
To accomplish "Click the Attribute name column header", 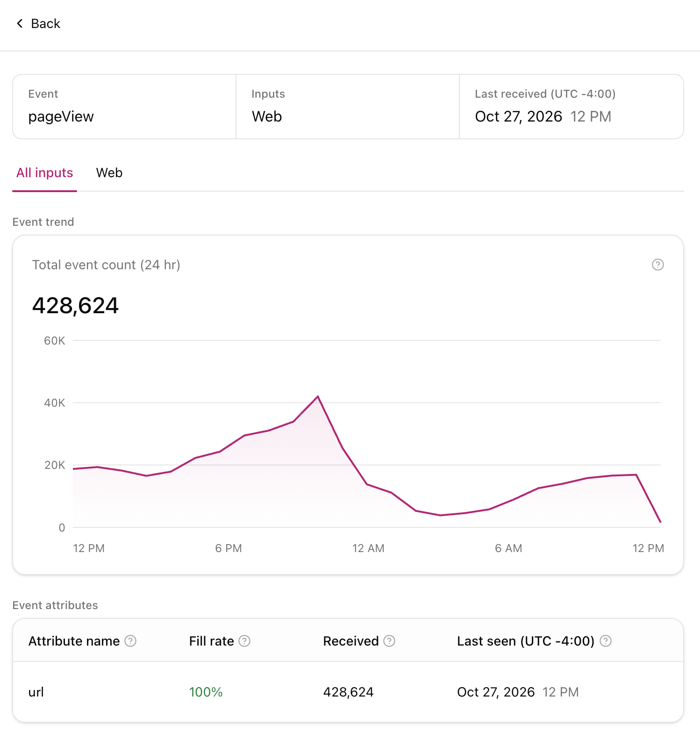I will coord(74,641).
